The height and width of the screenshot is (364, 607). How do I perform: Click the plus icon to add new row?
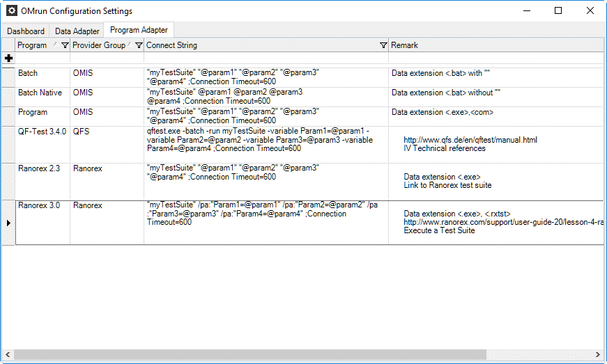pos(8,58)
